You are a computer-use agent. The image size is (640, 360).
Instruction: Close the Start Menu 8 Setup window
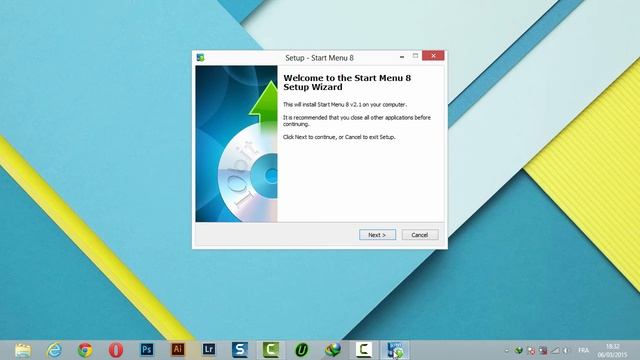[433, 56]
